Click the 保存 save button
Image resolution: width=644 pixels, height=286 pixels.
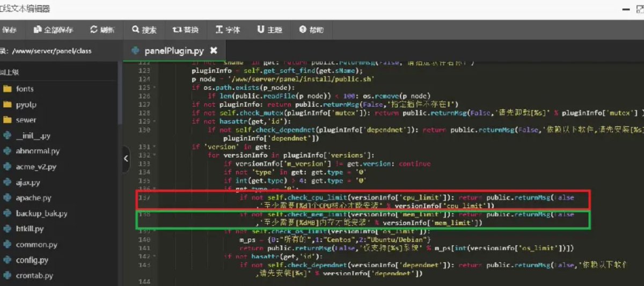9,30
